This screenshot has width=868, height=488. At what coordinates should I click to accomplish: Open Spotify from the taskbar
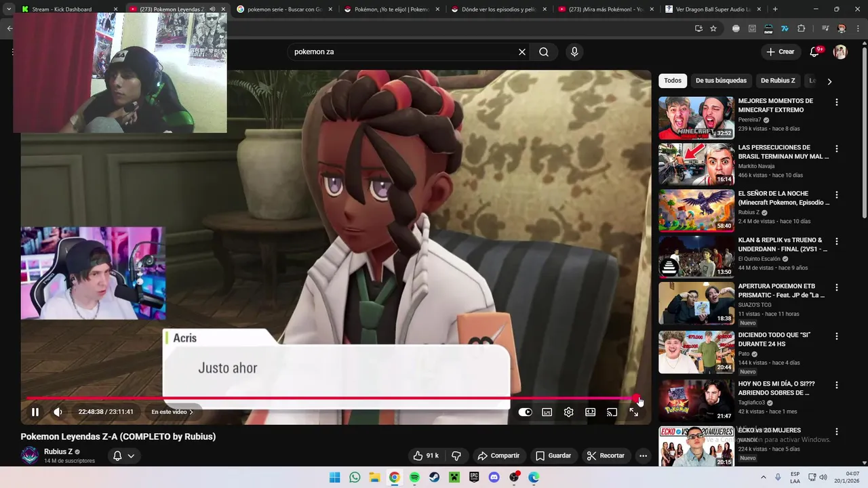414,477
